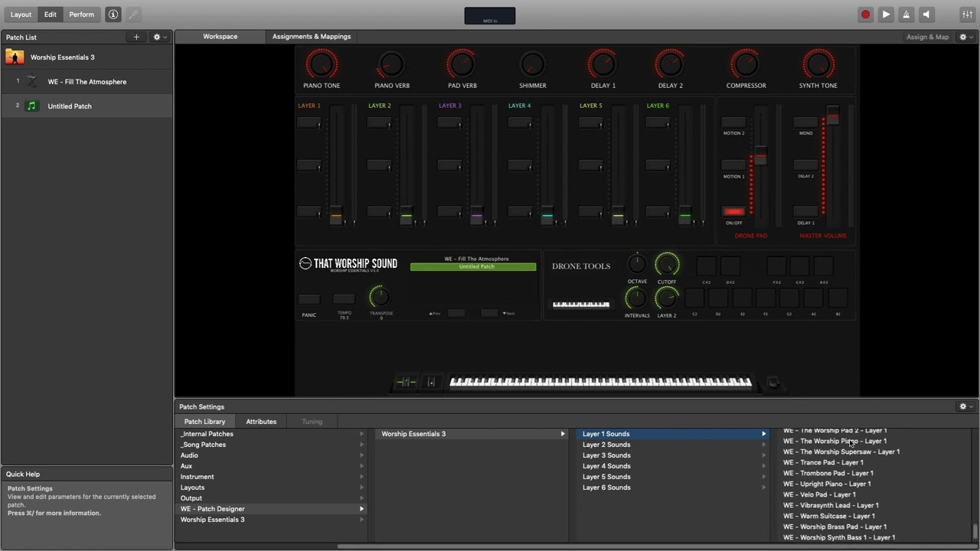Open the Workspace gear options menu
Image resolution: width=980 pixels, height=551 pixels.
click(965, 37)
